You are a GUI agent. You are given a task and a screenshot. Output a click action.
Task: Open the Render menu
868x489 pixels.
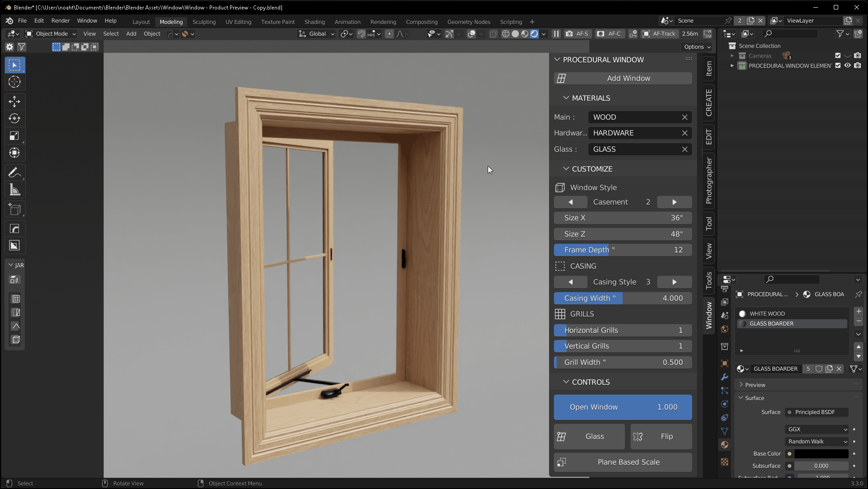click(60, 21)
